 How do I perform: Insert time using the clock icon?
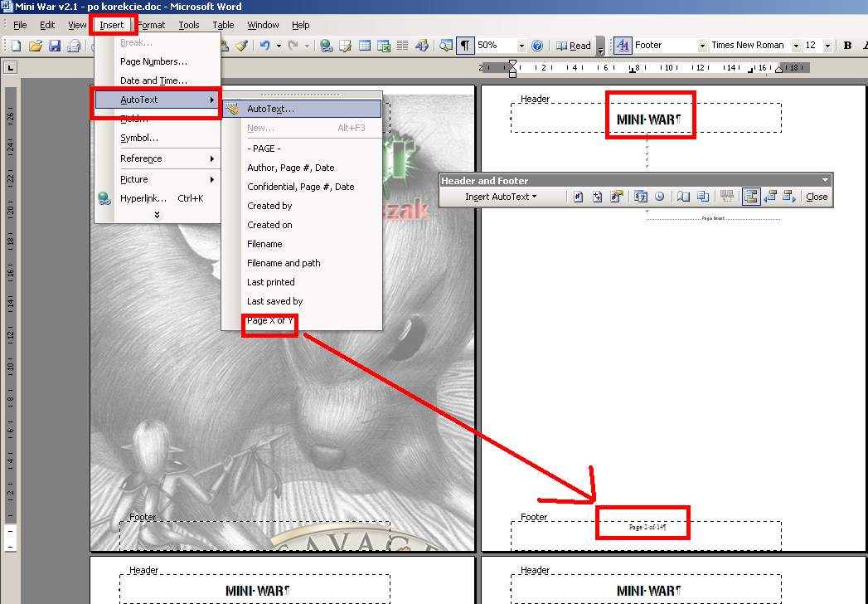[659, 197]
